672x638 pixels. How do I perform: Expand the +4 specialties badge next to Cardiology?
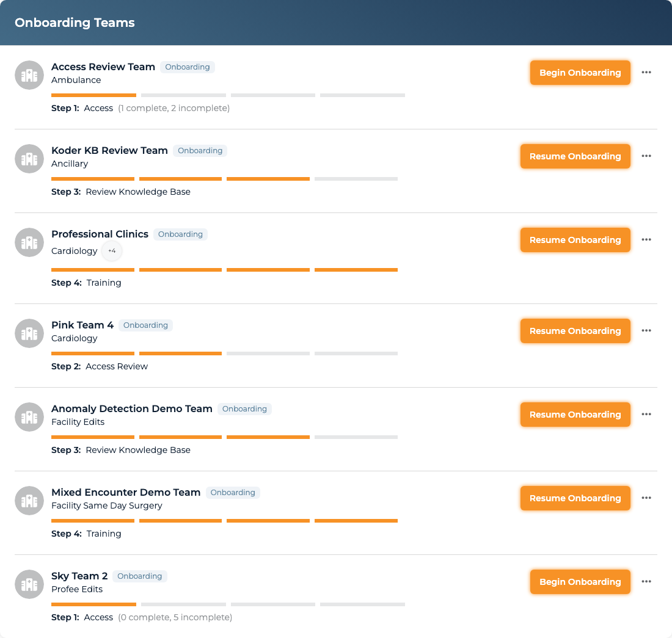(x=112, y=251)
